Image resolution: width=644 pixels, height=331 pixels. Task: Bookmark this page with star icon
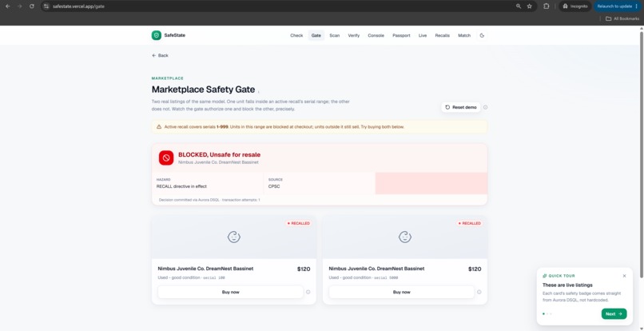pyautogui.click(x=530, y=6)
